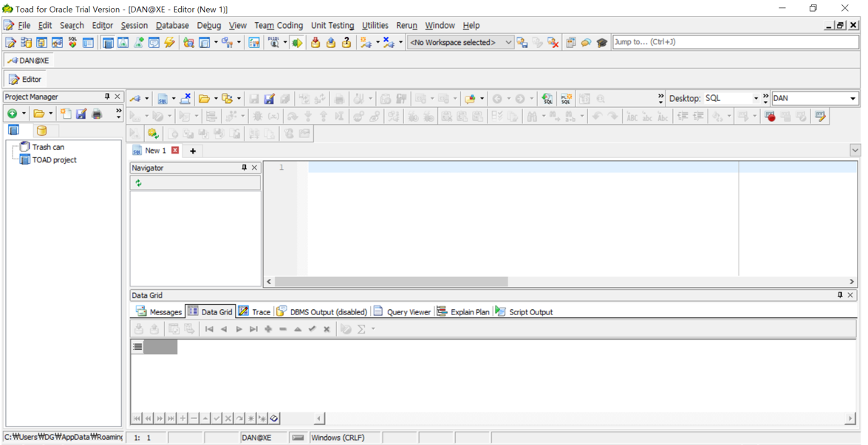Click the Save Workspace icon
This screenshot has height=445, width=868.
(522, 43)
